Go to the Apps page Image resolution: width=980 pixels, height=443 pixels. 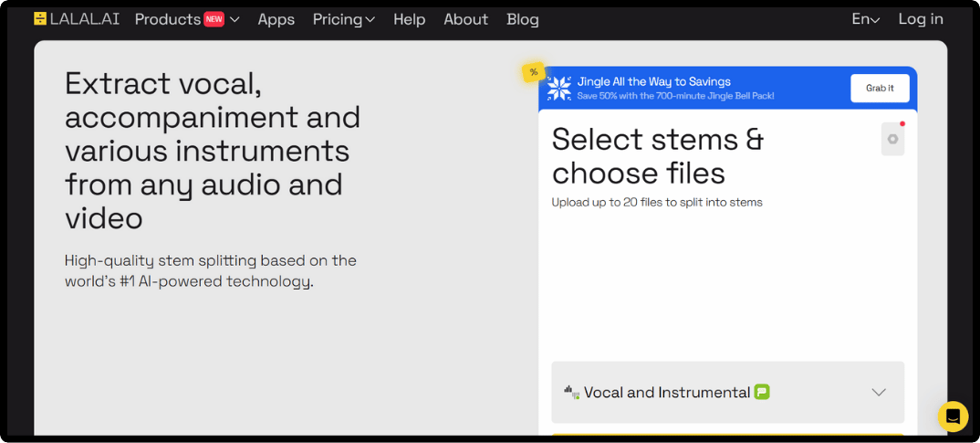click(276, 19)
